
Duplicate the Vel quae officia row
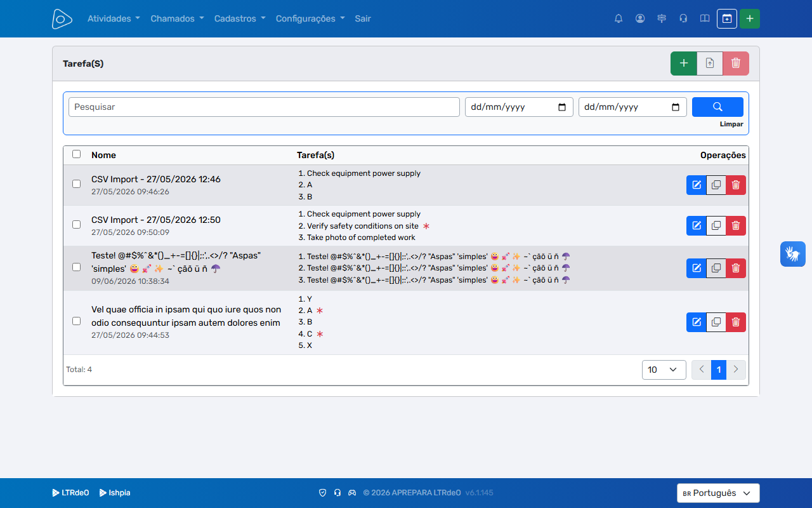716,322
